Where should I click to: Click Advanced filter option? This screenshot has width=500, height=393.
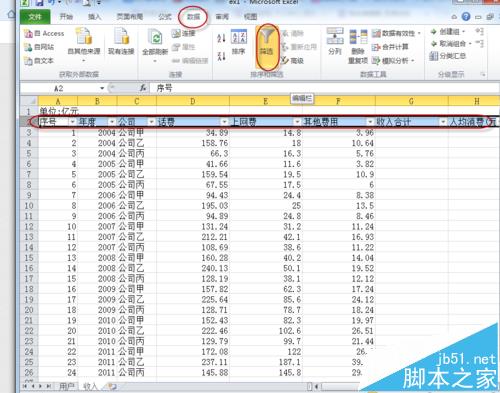click(293, 60)
